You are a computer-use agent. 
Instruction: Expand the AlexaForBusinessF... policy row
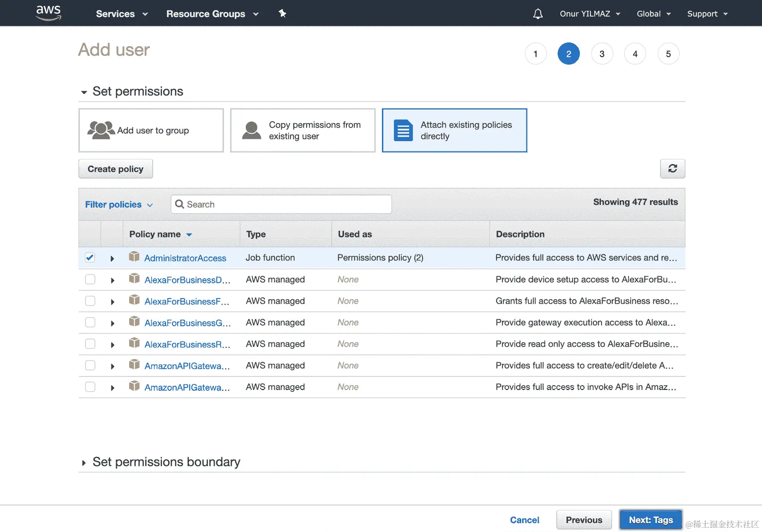112,302
